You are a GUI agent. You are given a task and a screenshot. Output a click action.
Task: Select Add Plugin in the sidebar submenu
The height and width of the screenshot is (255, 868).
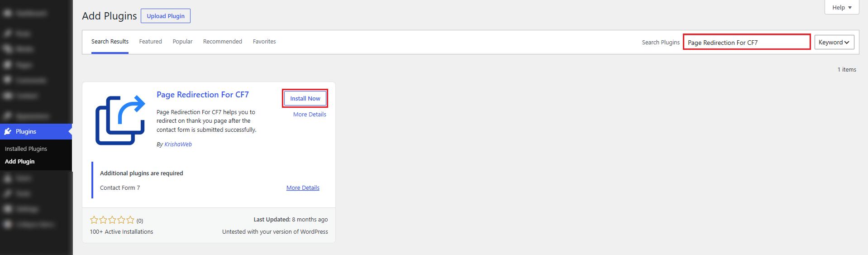click(x=19, y=161)
